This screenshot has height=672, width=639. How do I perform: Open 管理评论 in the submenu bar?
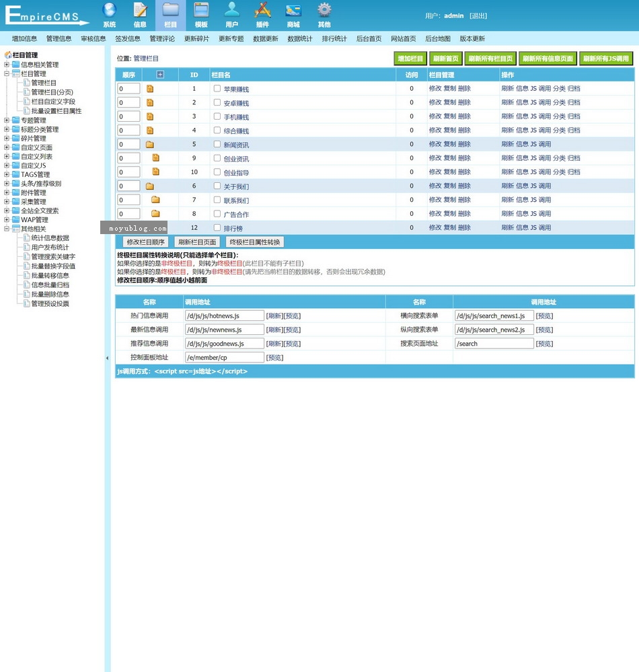162,38
